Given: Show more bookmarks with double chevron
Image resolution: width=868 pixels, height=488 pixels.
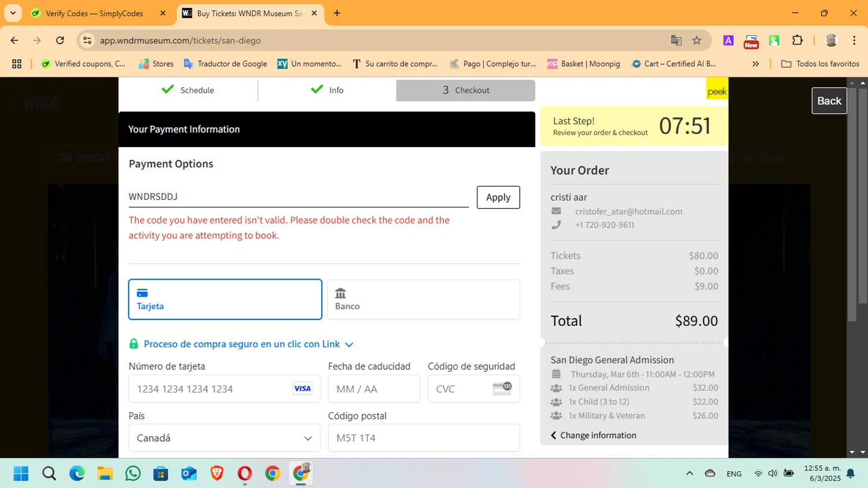Looking at the screenshot, I should click(755, 64).
